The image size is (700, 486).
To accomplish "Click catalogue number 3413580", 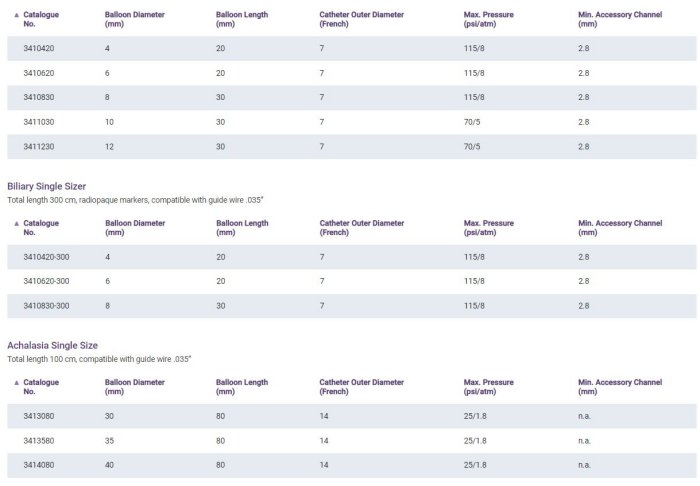I will click(37, 441).
